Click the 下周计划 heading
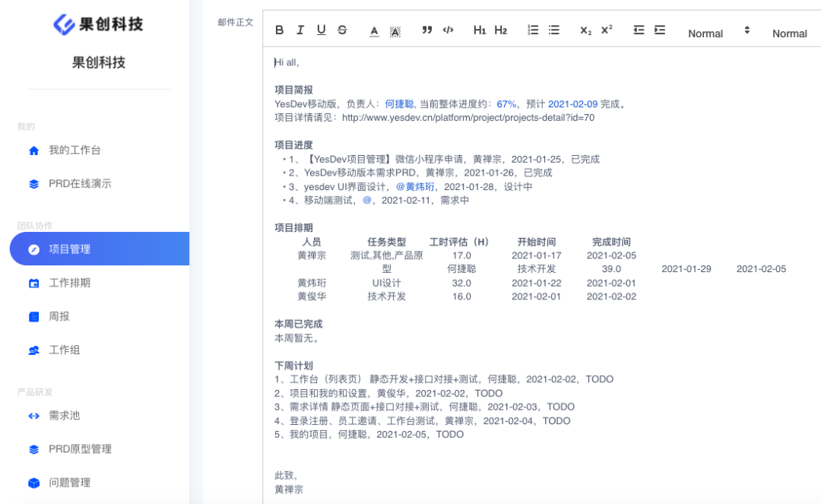The image size is (821, 504). (293, 366)
